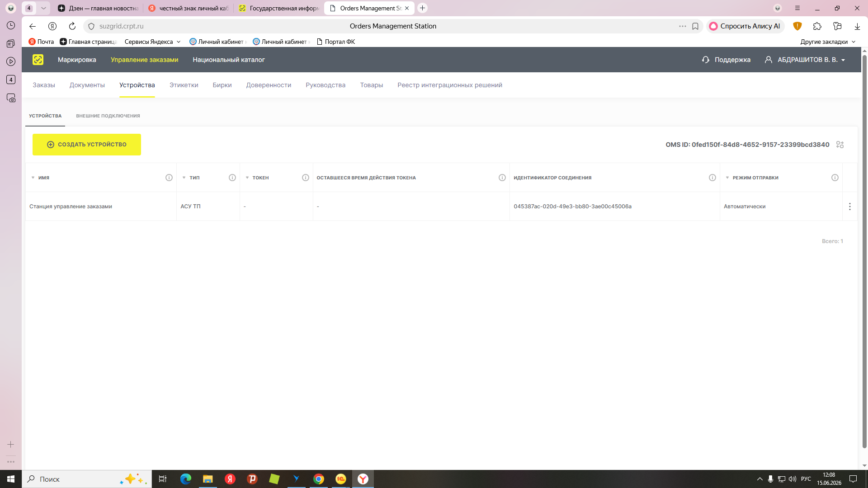Click the Честный знак logo icon
This screenshot has width=868, height=488.
[38, 60]
